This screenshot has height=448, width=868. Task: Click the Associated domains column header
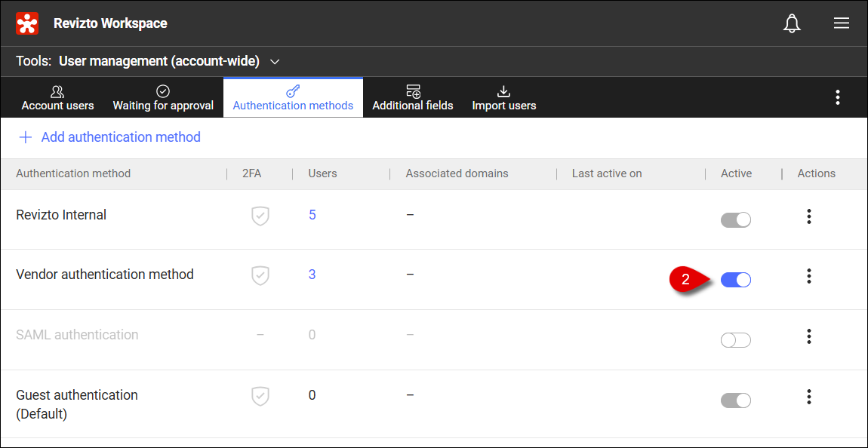pos(457,173)
